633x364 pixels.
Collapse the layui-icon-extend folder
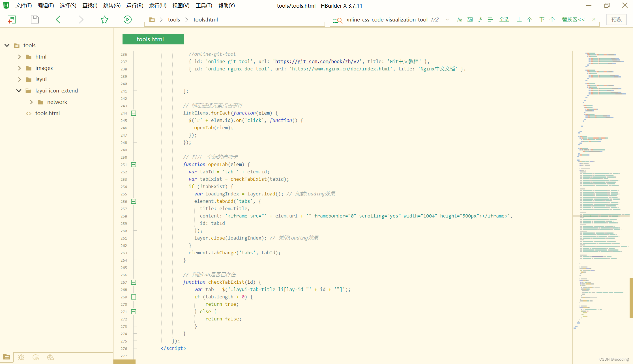click(19, 91)
